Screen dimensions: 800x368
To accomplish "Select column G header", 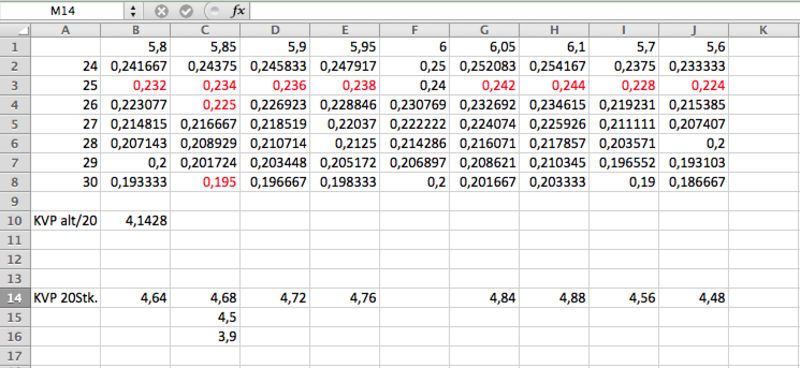I will pyautogui.click(x=484, y=31).
